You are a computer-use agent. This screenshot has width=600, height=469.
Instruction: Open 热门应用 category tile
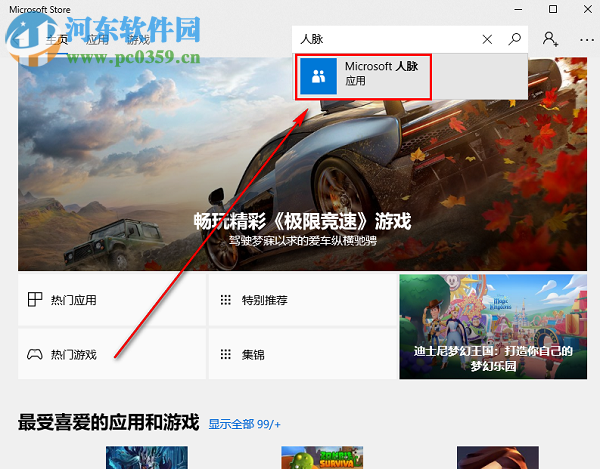tap(112, 300)
